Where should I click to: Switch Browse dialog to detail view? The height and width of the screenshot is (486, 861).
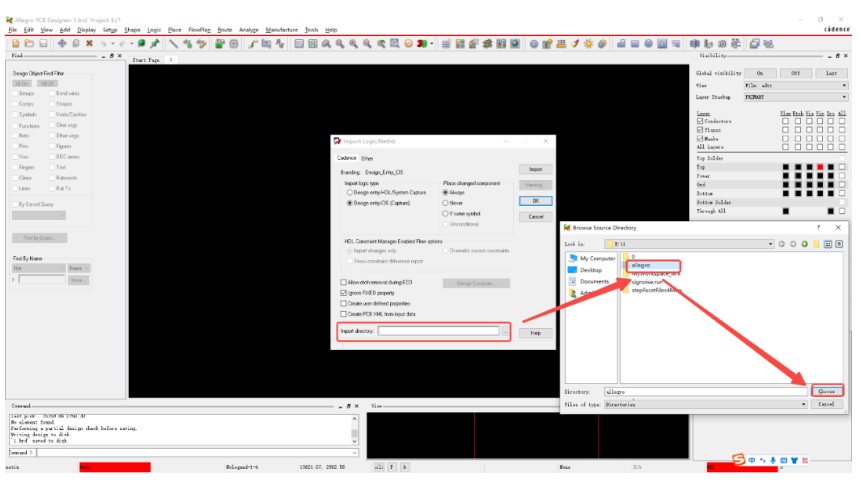[839, 244]
